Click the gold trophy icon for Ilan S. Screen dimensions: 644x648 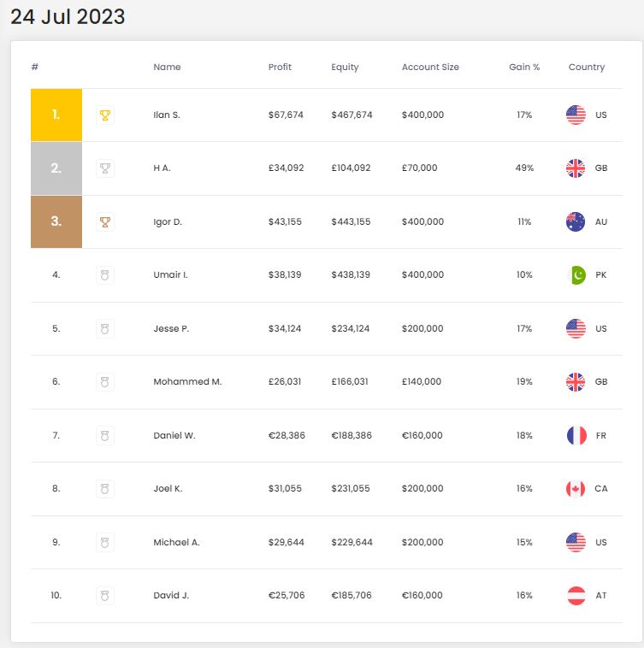click(105, 115)
